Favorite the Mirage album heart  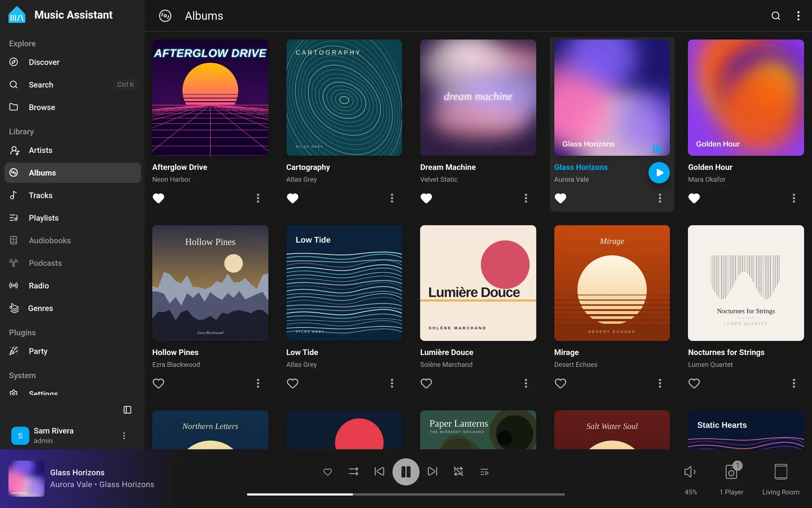(560, 383)
